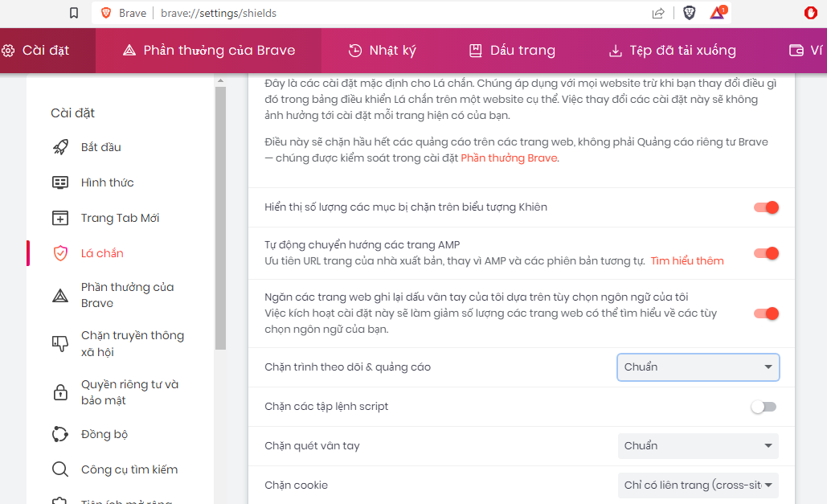Viewport: 827px width, 504px height.
Task: Click the sidebar triangle icon for Phần thưởng của Brave
Action: [x=60, y=296]
